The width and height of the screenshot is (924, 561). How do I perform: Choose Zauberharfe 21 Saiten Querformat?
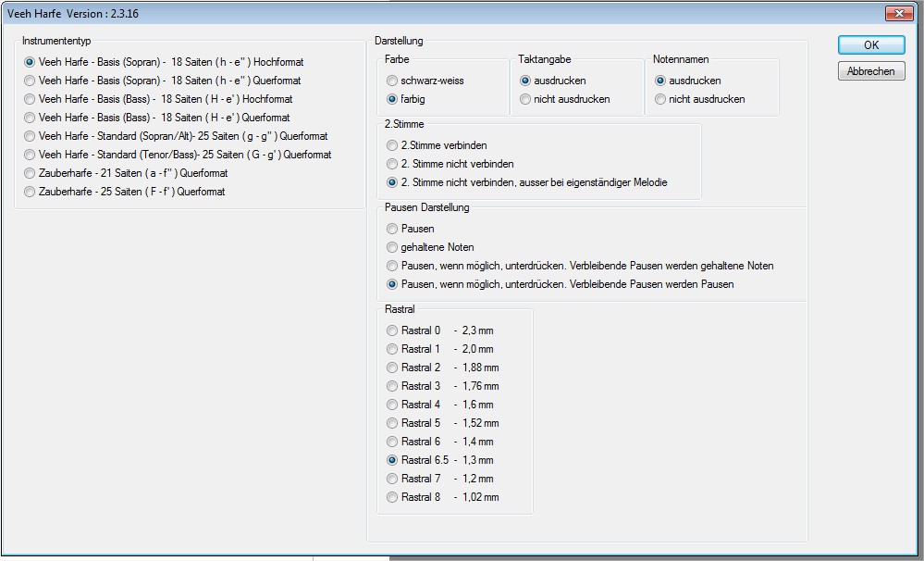(31, 173)
